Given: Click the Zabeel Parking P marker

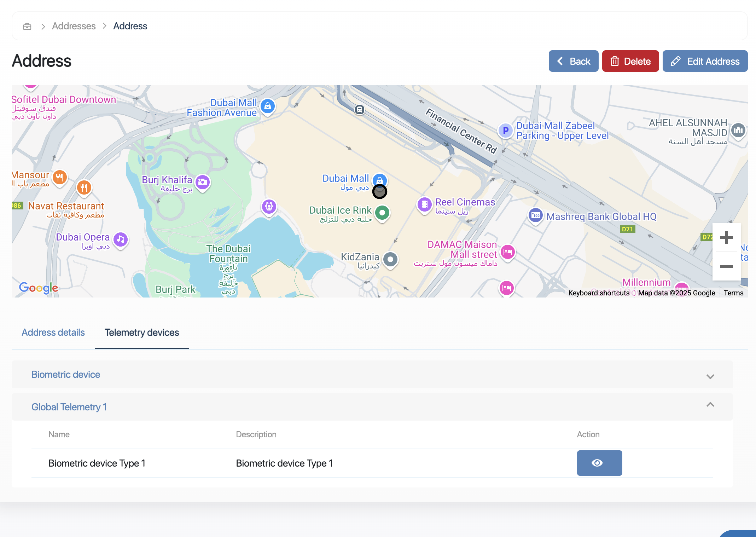Looking at the screenshot, I should point(506,131).
